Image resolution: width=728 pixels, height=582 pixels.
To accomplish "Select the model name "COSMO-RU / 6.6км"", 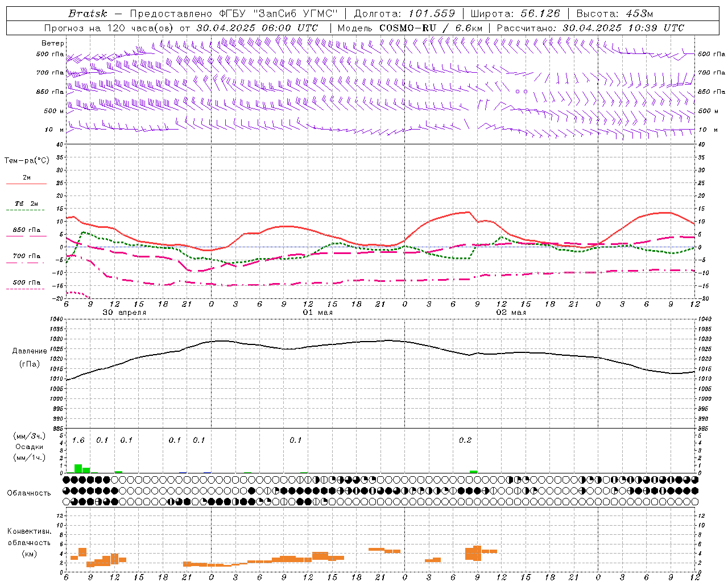I will pos(431,28).
